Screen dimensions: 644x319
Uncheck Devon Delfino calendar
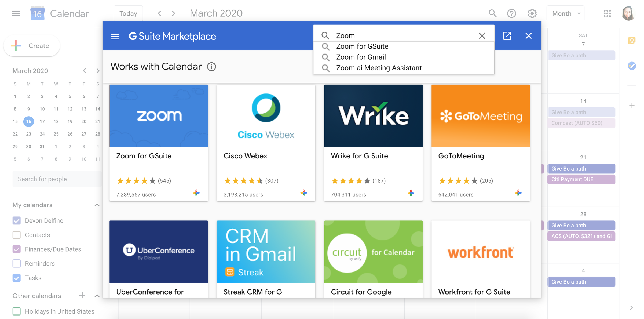[17, 221]
